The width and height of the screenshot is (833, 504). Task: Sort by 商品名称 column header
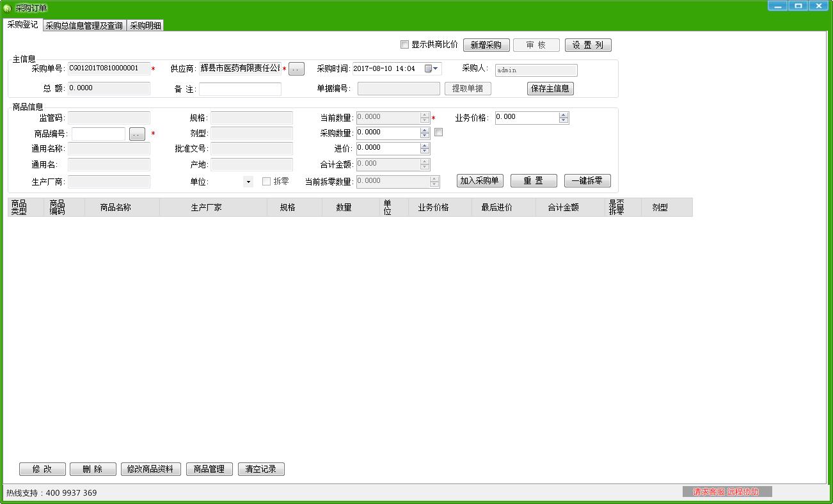click(x=122, y=207)
